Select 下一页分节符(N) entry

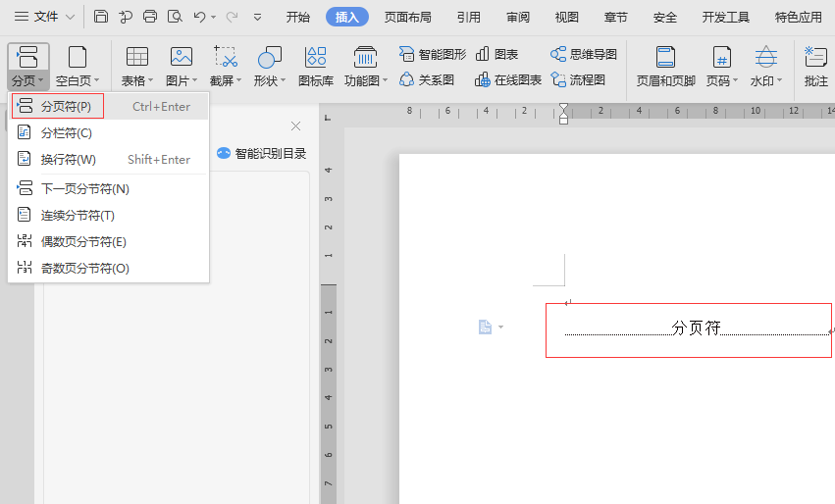tap(108, 189)
